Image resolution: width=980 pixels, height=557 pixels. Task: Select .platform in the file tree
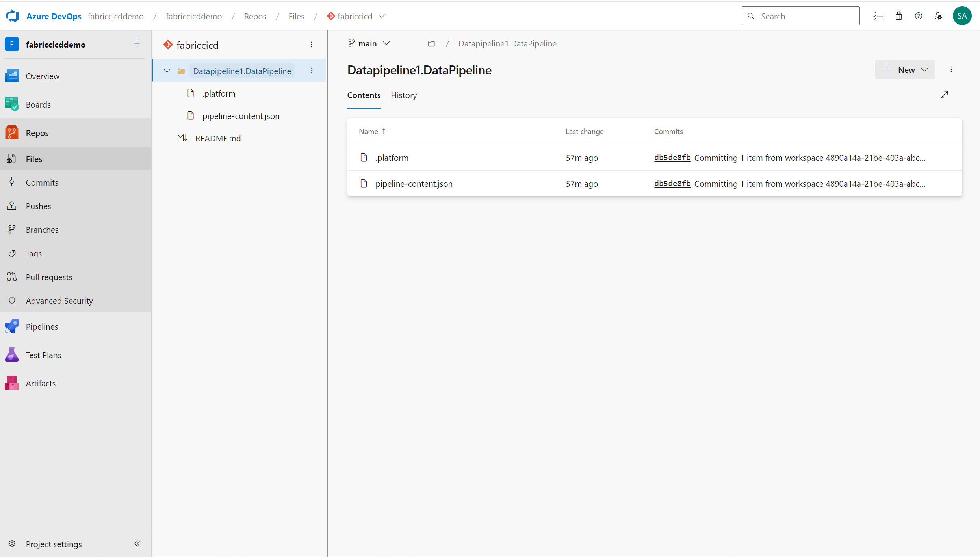tap(219, 93)
